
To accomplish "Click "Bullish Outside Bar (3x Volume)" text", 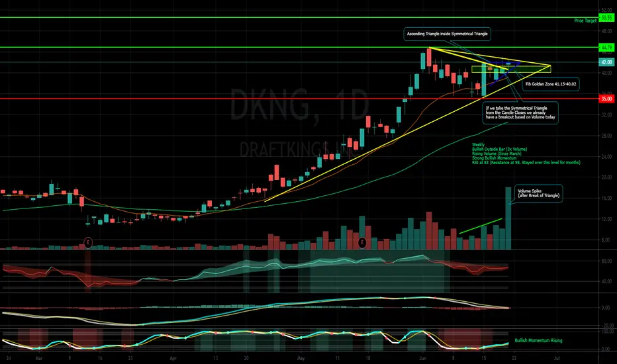I will coord(499,149).
